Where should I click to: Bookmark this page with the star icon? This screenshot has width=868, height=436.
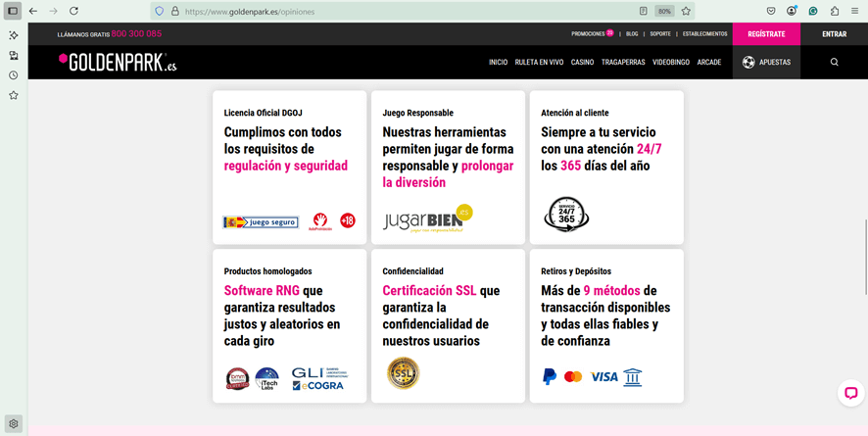(x=686, y=11)
